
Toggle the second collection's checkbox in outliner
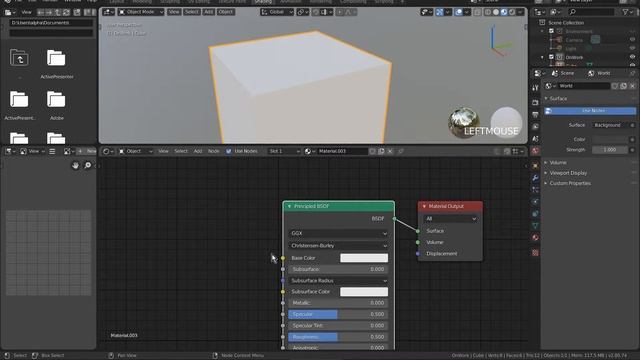click(x=551, y=57)
